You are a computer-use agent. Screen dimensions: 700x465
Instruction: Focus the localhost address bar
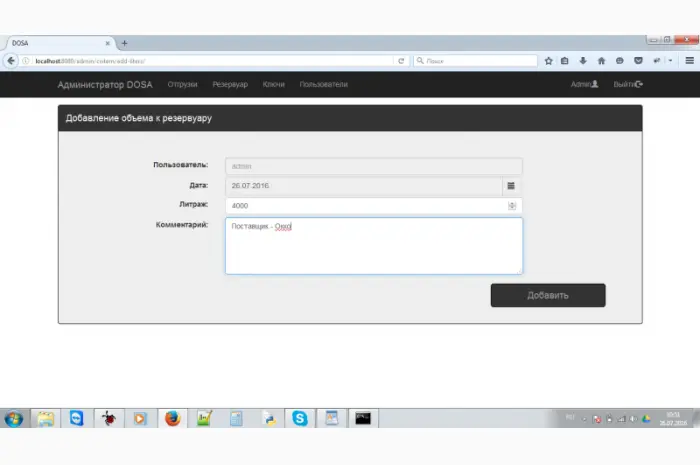[213, 61]
